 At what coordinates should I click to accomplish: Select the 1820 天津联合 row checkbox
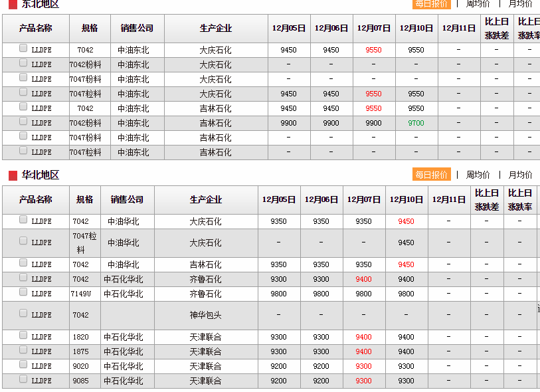click(24, 336)
